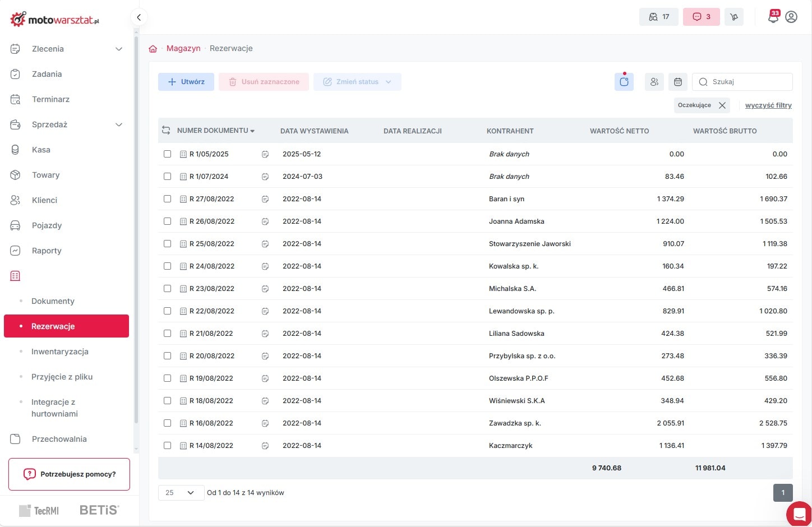Collapse the sidebar with arrow icon
The image size is (812, 527).
(139, 17)
